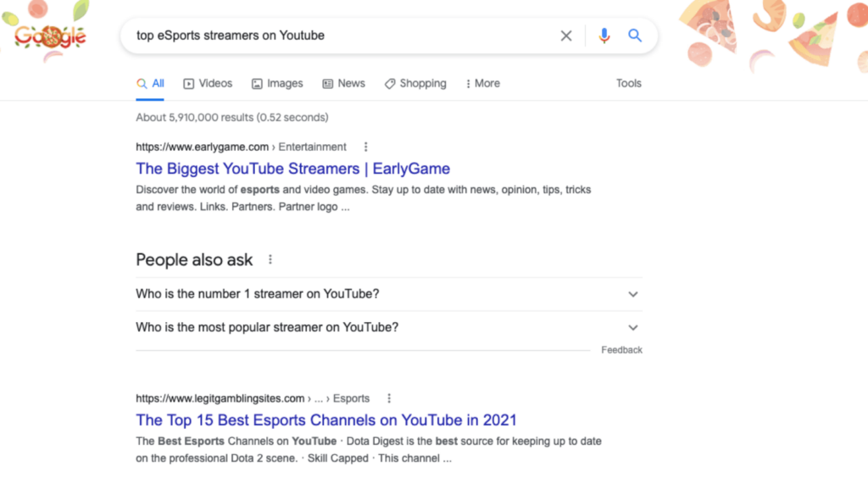Open 'The Top 15 Best Esports Channels' link

[326, 420]
